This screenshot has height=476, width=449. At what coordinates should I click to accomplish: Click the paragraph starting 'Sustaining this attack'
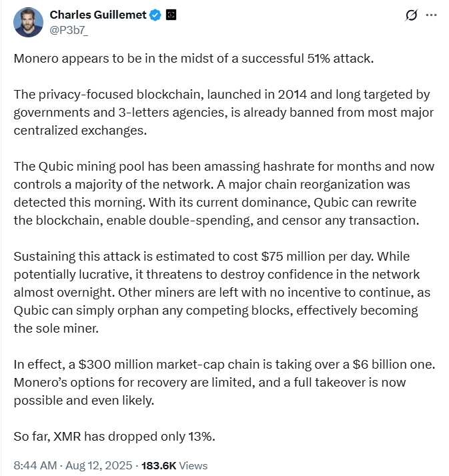point(222,293)
